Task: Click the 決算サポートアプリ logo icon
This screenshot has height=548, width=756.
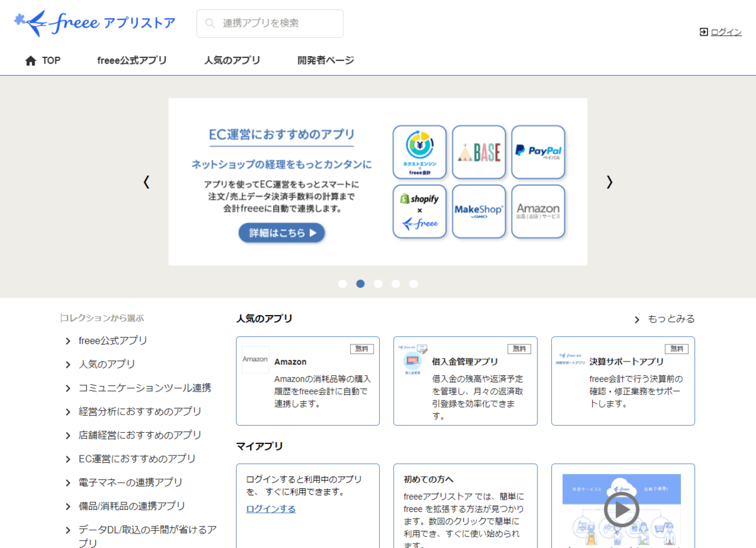Action: tap(570, 358)
